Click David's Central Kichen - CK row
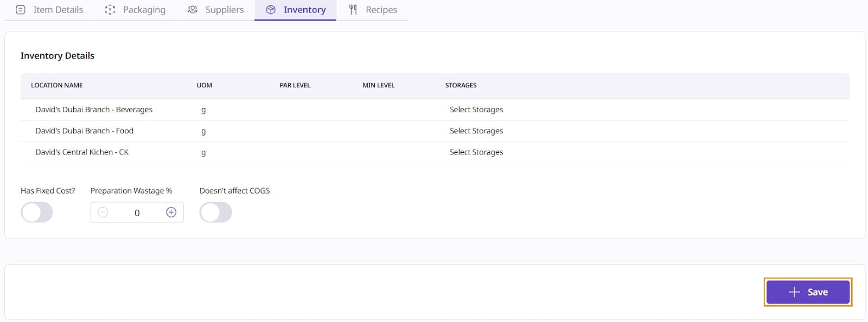Viewport: 868px width, 322px height. click(x=435, y=152)
